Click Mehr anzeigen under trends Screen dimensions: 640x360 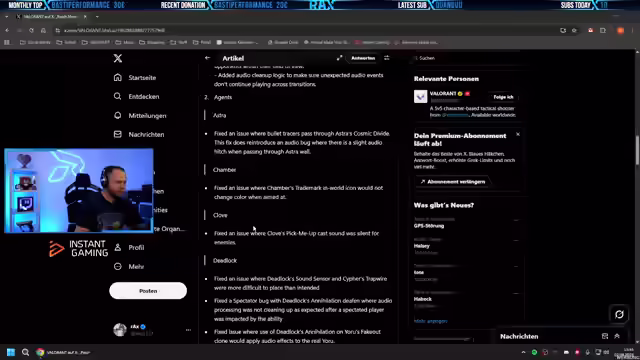(x=431, y=321)
